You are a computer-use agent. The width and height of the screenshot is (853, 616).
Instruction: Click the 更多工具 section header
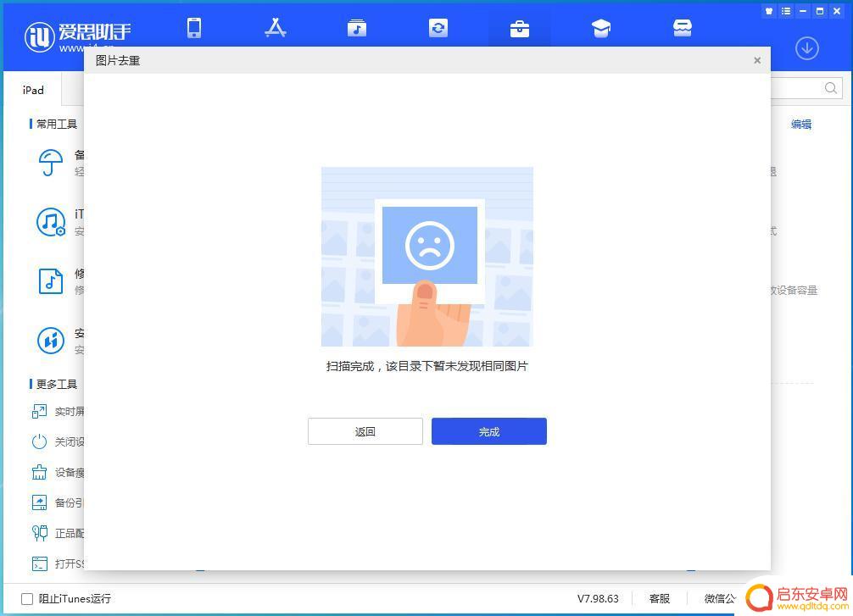[57, 385]
